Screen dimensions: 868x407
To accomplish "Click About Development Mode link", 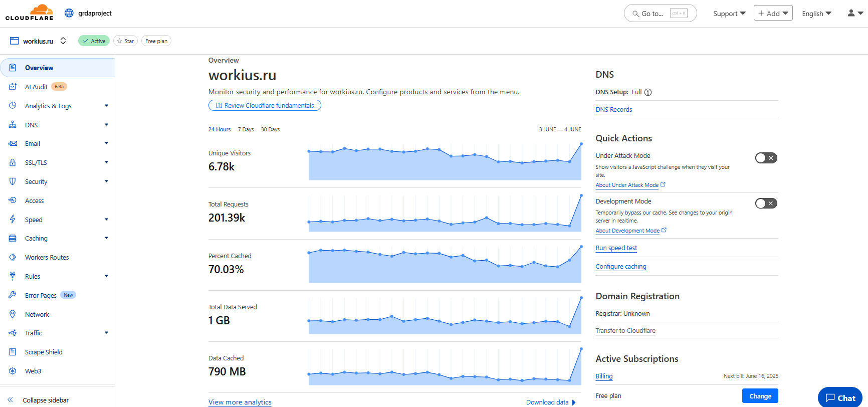I will (631, 231).
